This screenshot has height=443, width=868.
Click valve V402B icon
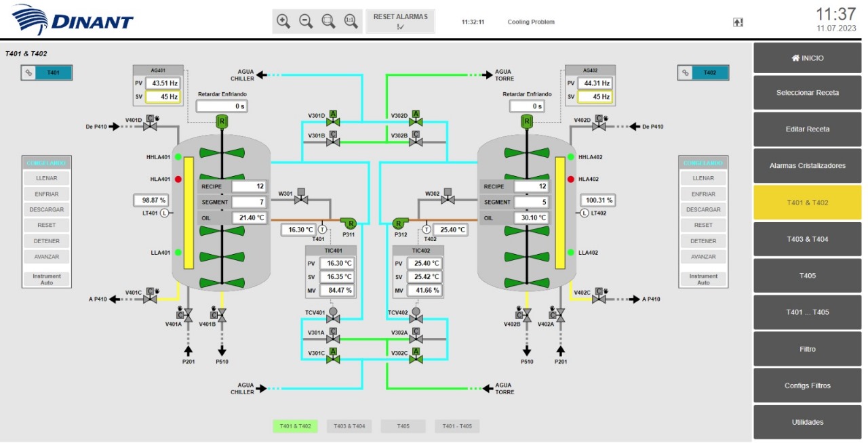(x=524, y=315)
